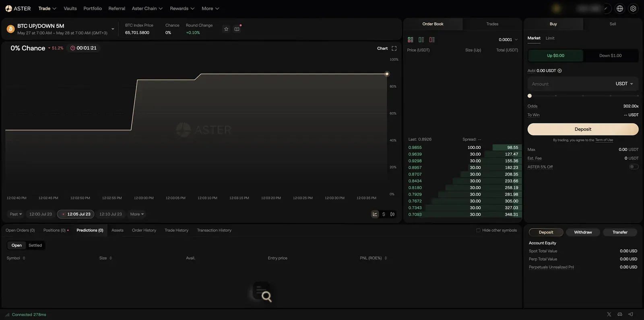644x320 pixels.
Task: Open the Aster Chain dropdown menu
Action: [147, 8]
